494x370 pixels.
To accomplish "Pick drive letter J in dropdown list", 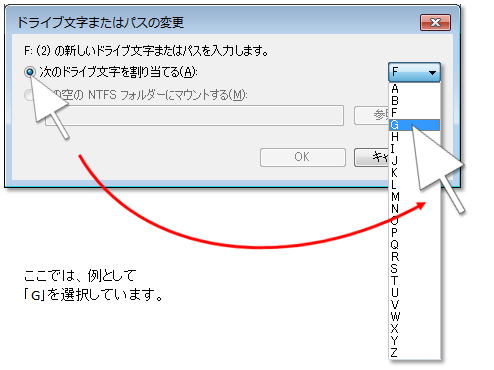I will pyautogui.click(x=415, y=161).
